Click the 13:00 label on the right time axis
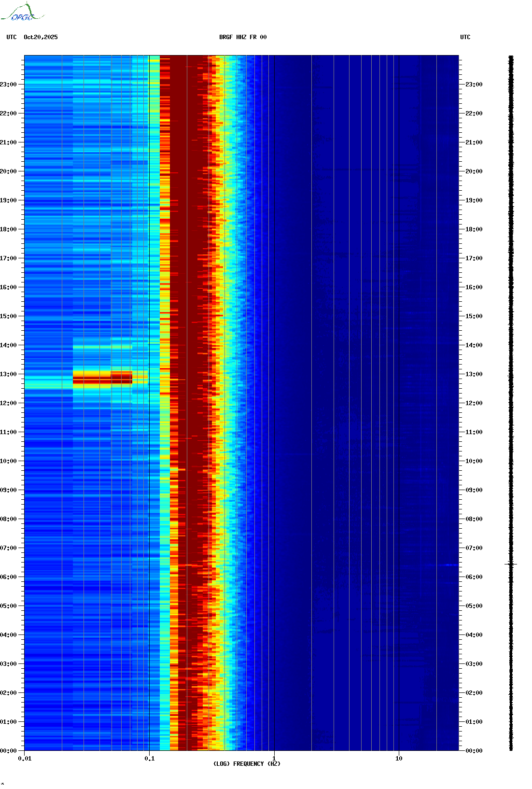The image size is (532, 789). (x=474, y=374)
